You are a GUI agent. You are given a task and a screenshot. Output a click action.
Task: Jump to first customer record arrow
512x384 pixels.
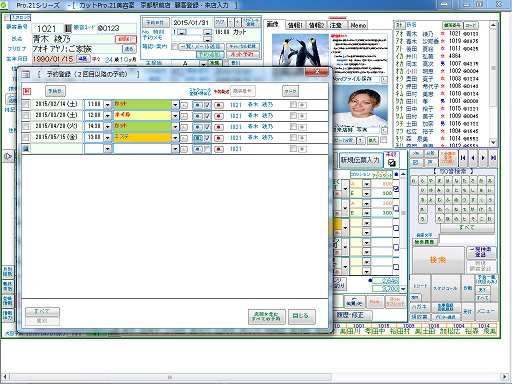(x=463, y=158)
